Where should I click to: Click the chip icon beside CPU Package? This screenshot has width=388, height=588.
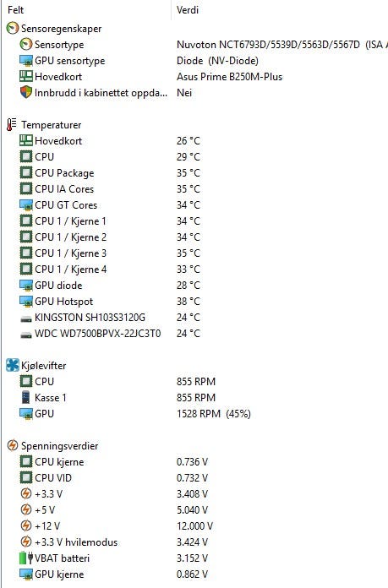coord(26,173)
